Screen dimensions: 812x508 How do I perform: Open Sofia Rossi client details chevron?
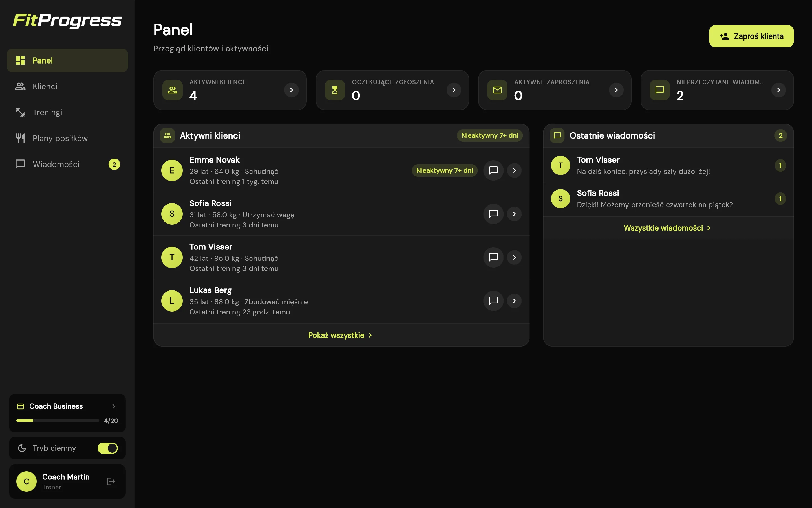(514, 214)
